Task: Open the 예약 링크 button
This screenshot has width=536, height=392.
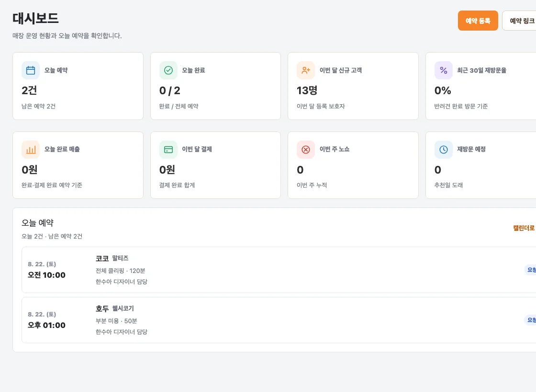Action: pos(519,21)
